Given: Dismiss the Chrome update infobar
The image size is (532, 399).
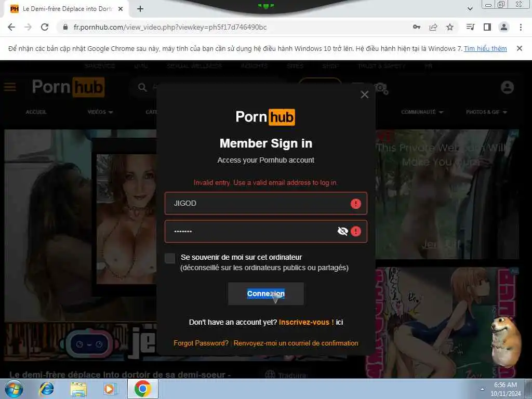Looking at the screenshot, I should pyautogui.click(x=520, y=48).
